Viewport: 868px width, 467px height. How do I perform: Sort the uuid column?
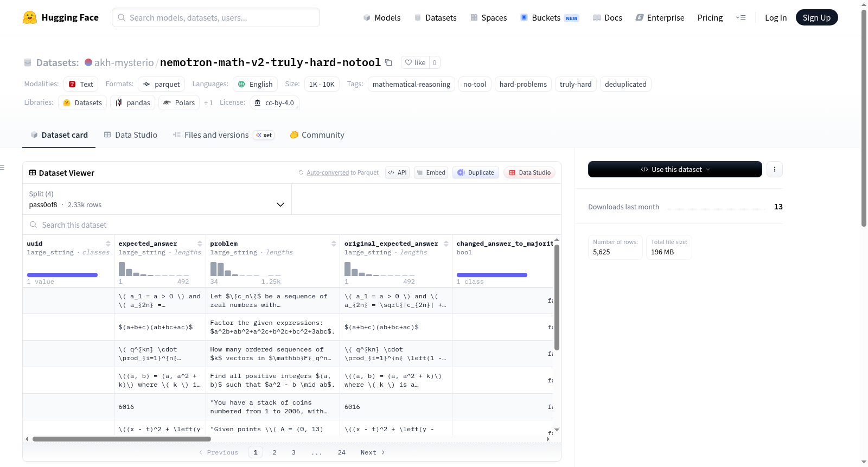pyautogui.click(x=108, y=244)
